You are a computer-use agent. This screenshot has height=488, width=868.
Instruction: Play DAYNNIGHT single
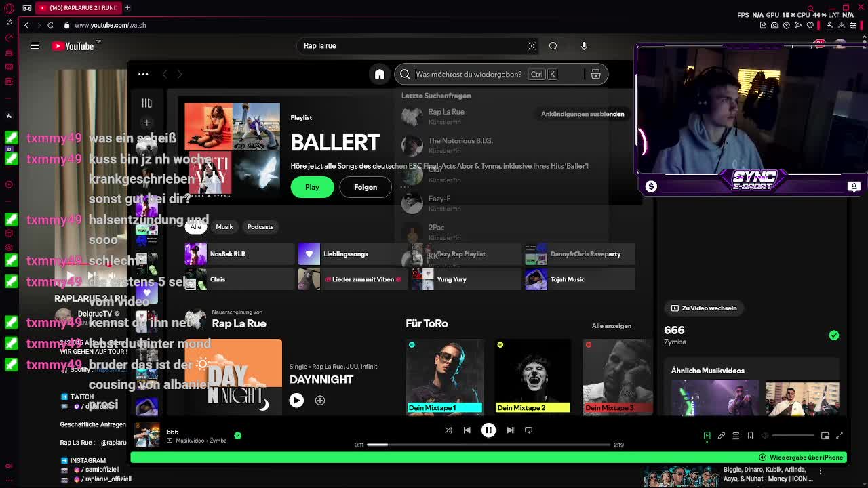[296, 400]
